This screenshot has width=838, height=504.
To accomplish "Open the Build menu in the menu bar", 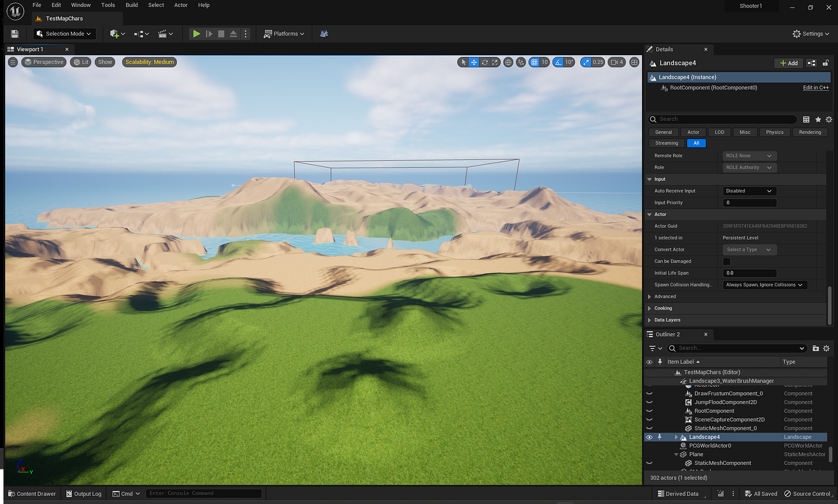I will click(x=131, y=5).
